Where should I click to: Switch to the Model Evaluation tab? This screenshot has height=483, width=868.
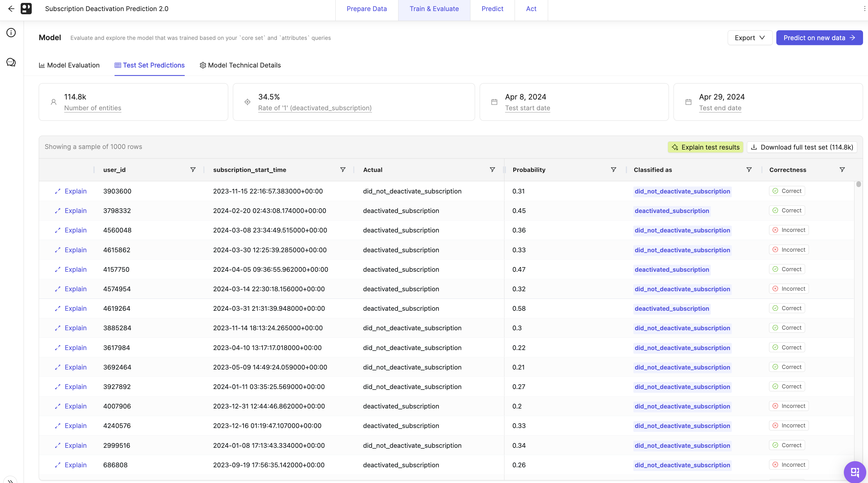69,65
